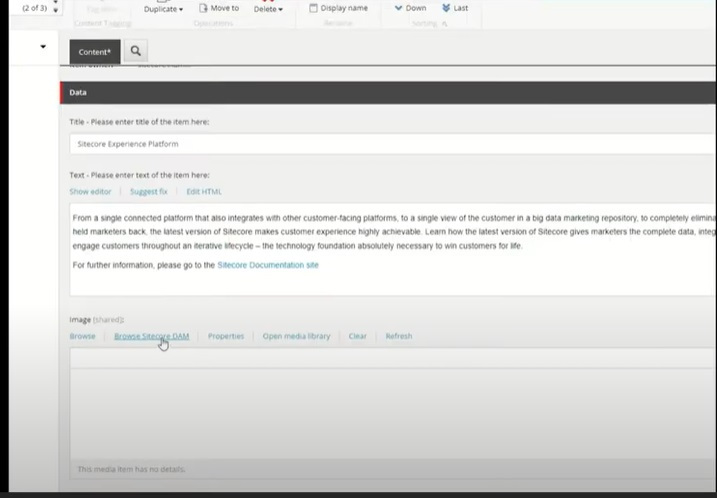The width and height of the screenshot is (717, 498).
Task: Collapse the Data section header
Action: point(388,92)
